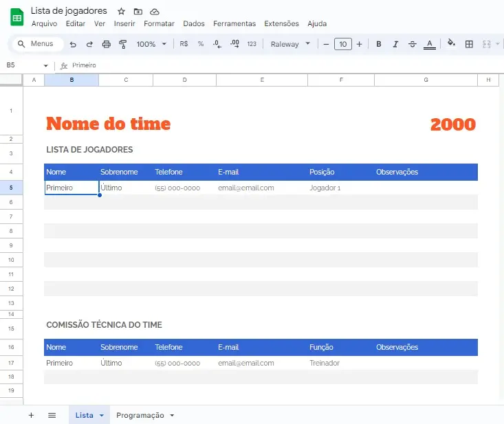
Task: Click the Nome do time title cell
Action: click(x=109, y=124)
